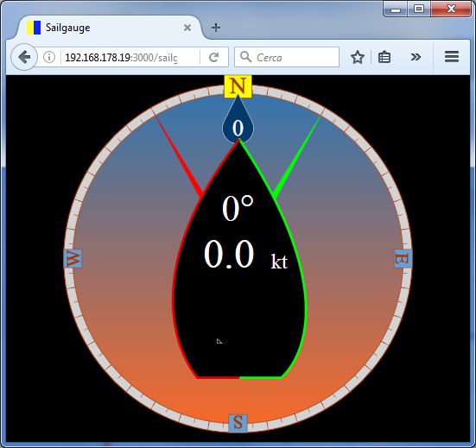Click the S south compass marker
Viewport: 476px width, 448px height.
[x=238, y=423]
